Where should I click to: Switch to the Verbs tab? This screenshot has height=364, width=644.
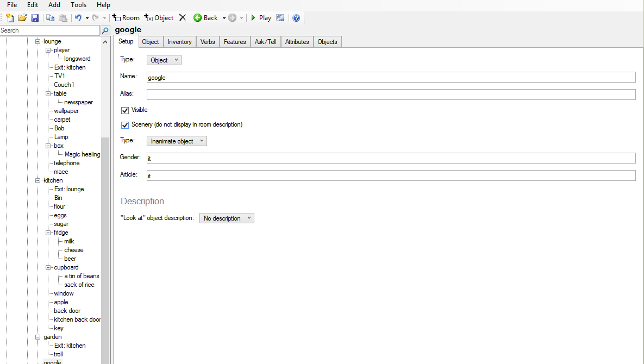(x=208, y=42)
